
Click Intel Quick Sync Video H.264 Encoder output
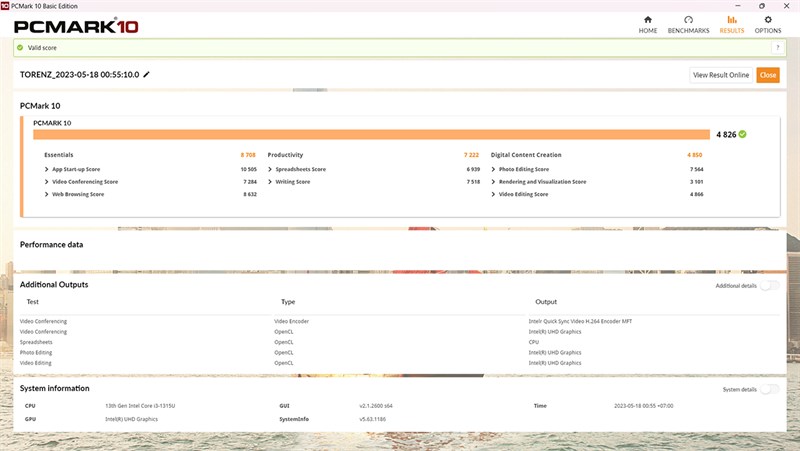pyautogui.click(x=580, y=321)
